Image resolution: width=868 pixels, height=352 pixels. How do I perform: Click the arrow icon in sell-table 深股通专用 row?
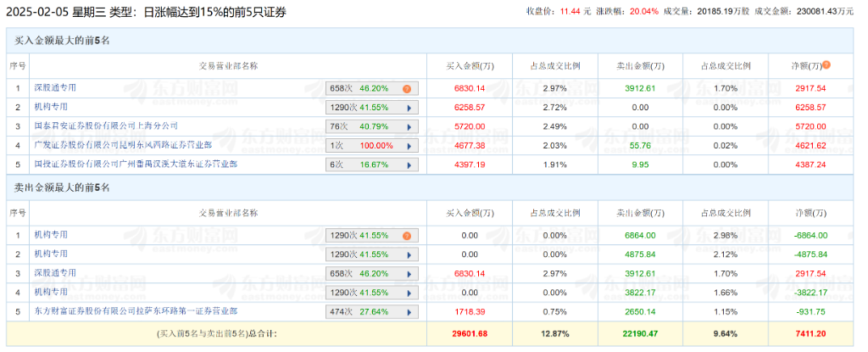[408, 274]
